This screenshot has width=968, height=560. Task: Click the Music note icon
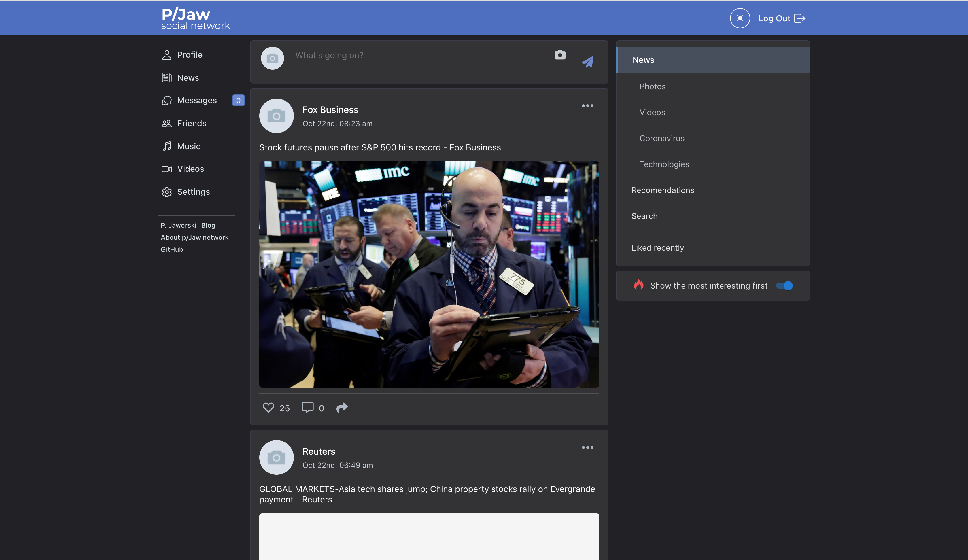coord(166,146)
